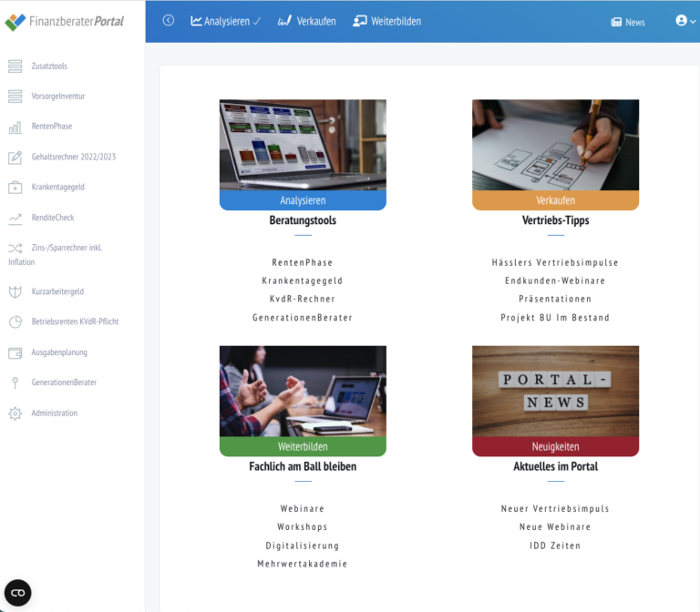Click the blue Analysieren card banner
Viewport: 700px width, 612px height.
click(x=303, y=200)
